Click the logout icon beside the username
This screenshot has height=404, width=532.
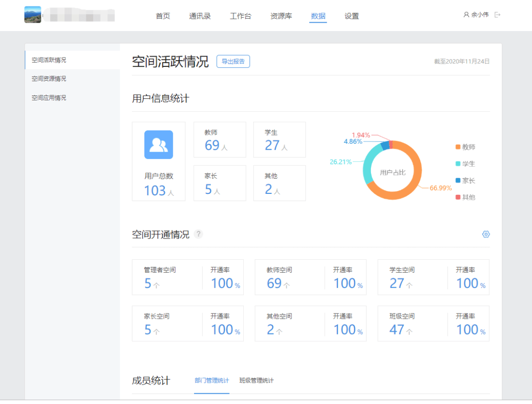(498, 15)
